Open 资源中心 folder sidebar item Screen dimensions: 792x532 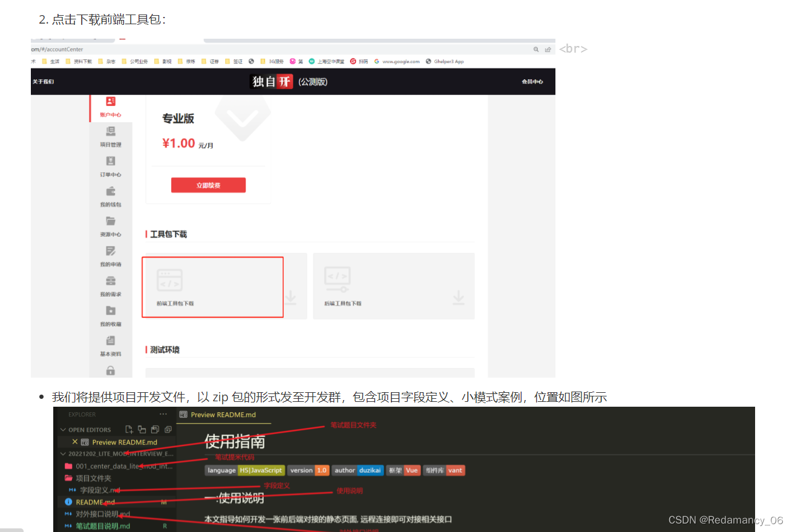coord(111,226)
